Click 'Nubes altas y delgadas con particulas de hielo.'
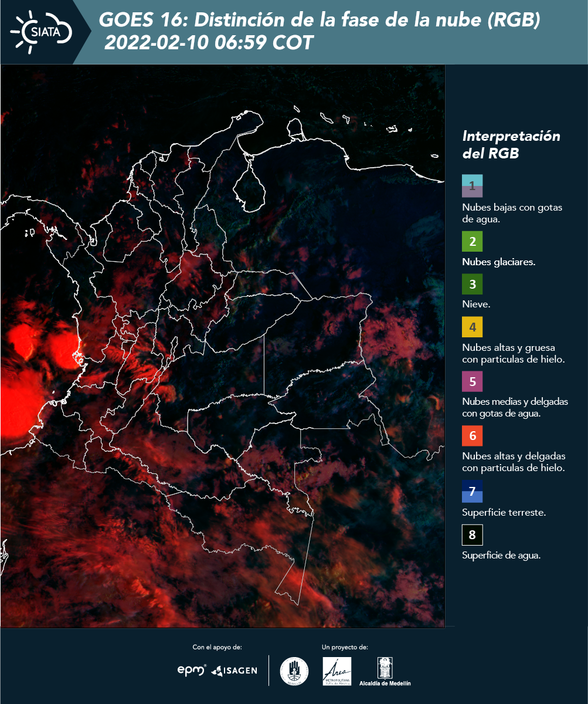This screenshot has width=588, height=704. [x=514, y=462]
